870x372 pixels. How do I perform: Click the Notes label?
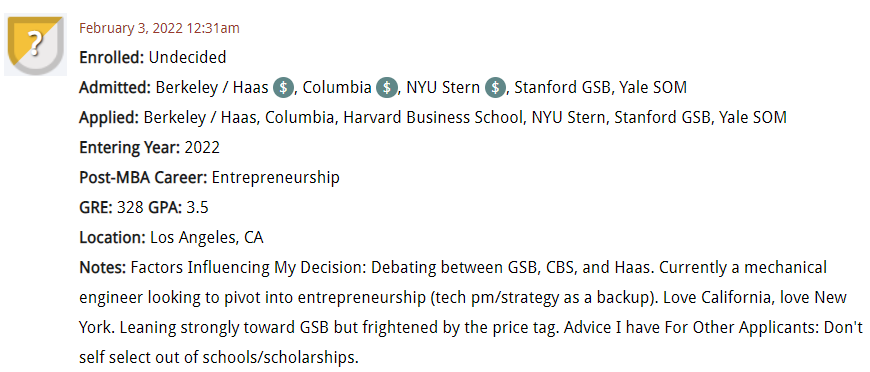103,268
